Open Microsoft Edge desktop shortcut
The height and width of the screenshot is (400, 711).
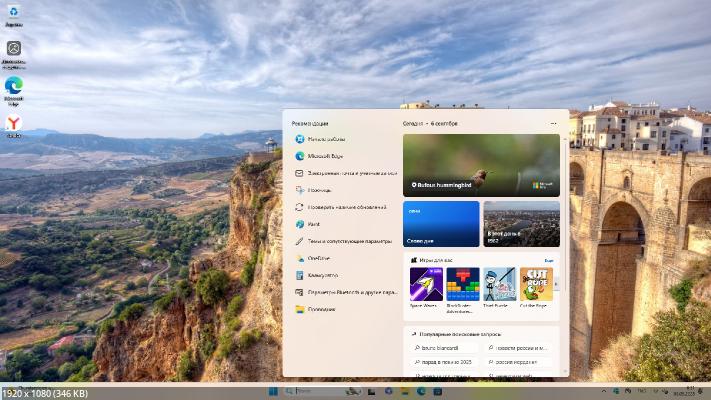click(x=14, y=88)
